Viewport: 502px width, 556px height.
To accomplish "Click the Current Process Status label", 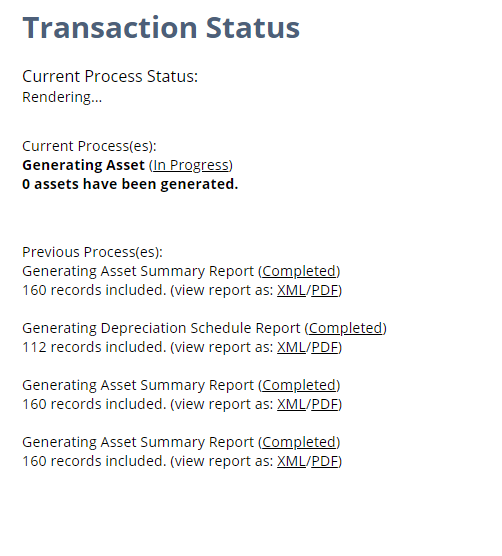I will 110,76.
